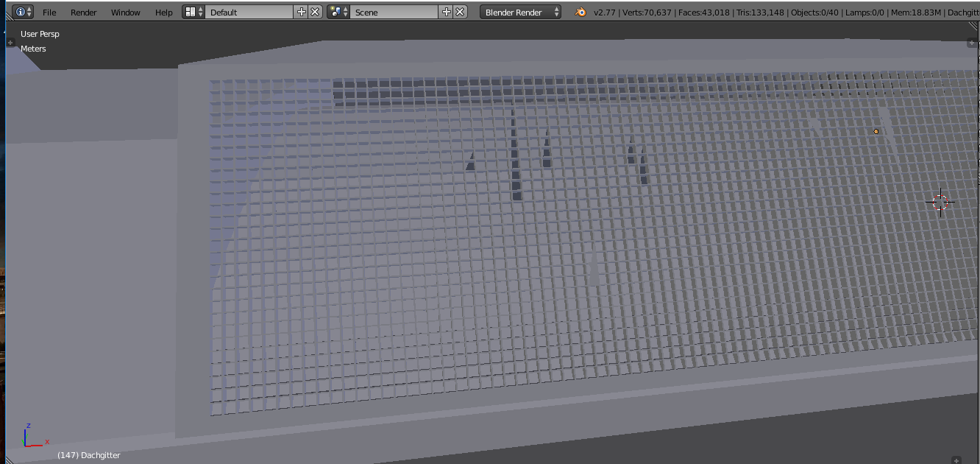Add a new scene with plus
The height and width of the screenshot is (464, 980).
coord(446,12)
